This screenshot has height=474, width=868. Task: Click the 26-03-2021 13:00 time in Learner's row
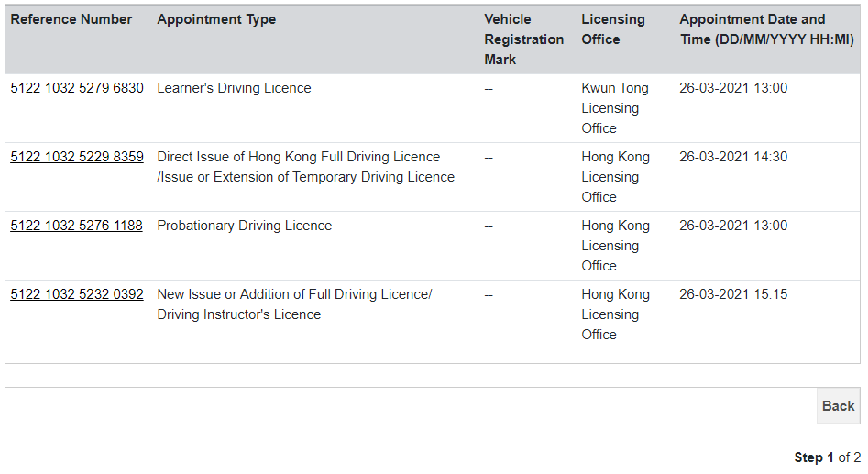pos(733,88)
